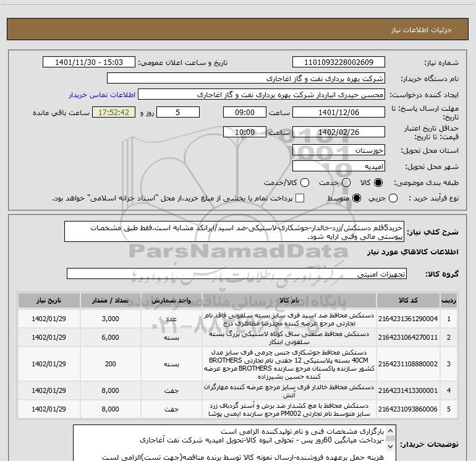
Task: Click the buyer name field شرکت بهره برداری نفت
Action: [246, 79]
